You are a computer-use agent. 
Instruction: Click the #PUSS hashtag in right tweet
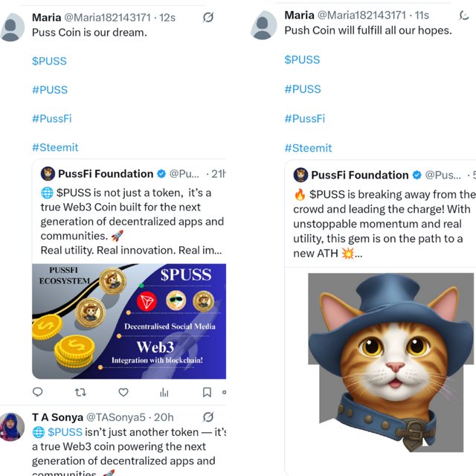pyautogui.click(x=302, y=89)
